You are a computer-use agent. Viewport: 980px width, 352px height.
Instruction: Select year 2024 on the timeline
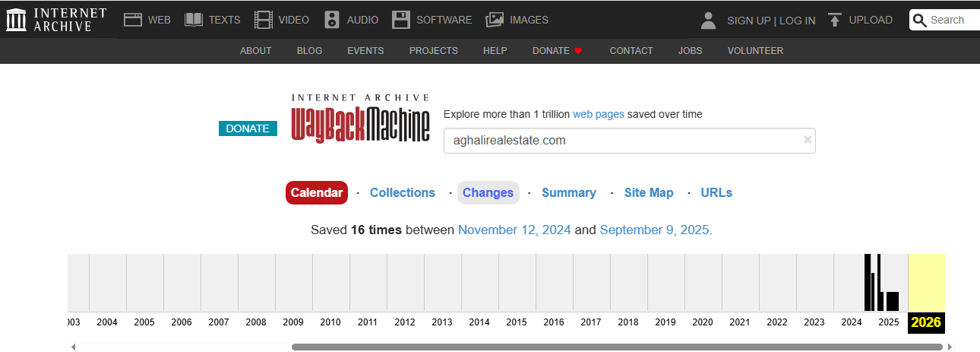[852, 322]
